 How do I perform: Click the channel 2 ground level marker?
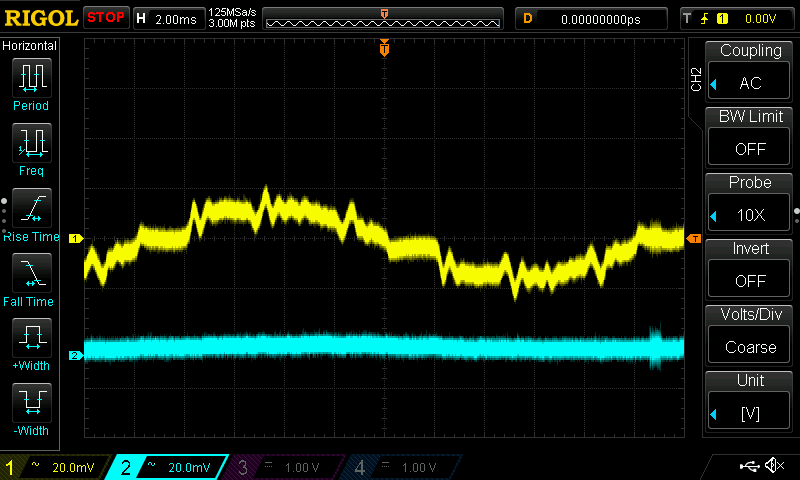[76, 356]
